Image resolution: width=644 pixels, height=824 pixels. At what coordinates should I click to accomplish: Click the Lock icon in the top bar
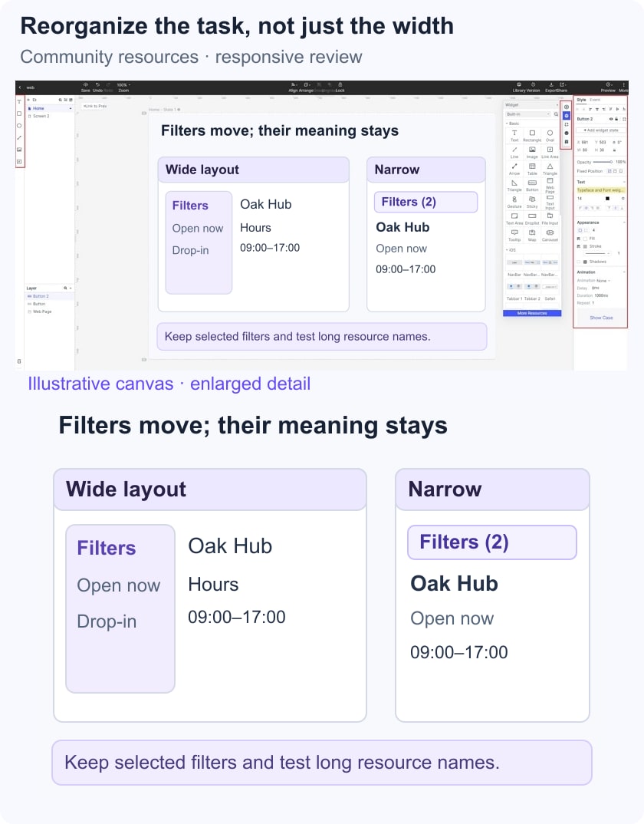(340, 84)
